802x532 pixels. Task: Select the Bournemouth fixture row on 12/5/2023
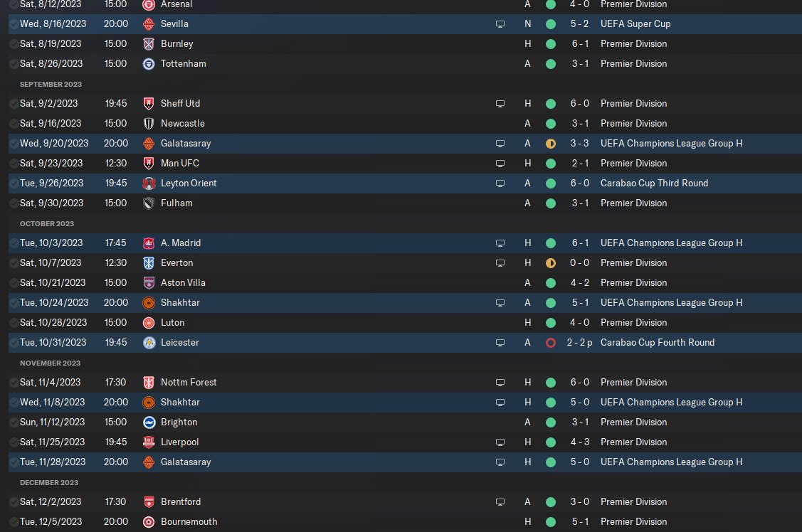tap(405, 522)
